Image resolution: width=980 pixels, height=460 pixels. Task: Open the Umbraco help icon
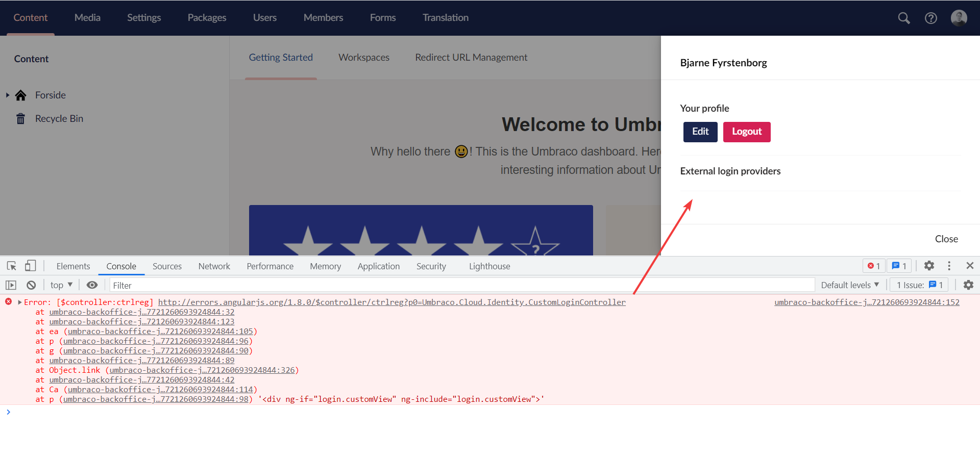pos(931,18)
